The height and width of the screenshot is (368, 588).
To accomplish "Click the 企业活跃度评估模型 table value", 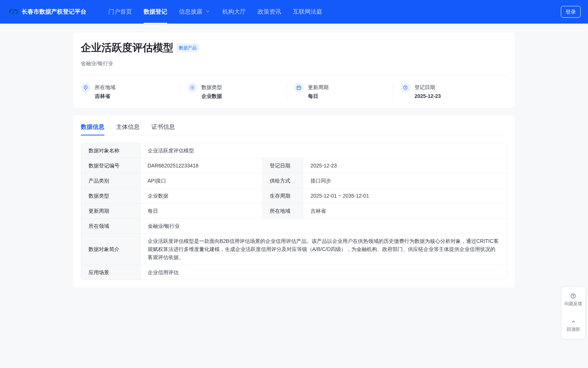I will coord(171,151).
